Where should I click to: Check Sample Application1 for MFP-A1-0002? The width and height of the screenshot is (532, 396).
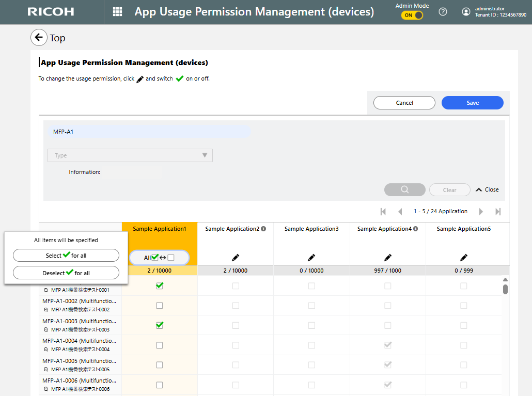click(160, 306)
